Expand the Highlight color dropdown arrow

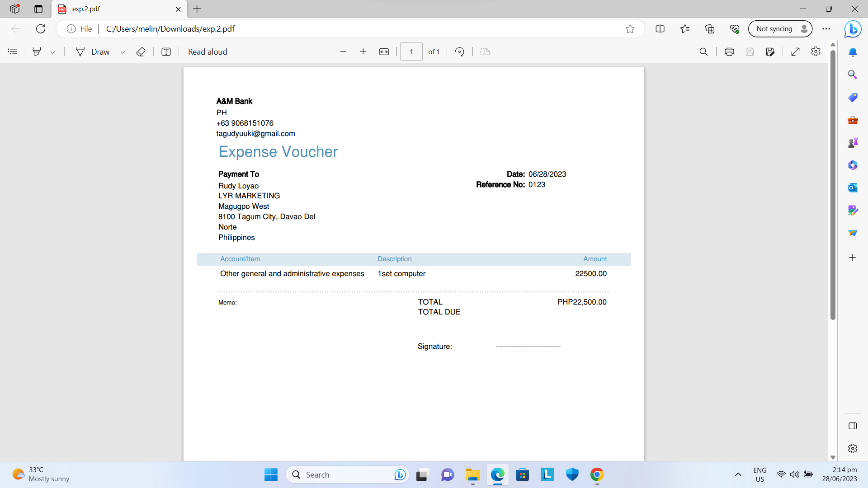click(x=53, y=52)
